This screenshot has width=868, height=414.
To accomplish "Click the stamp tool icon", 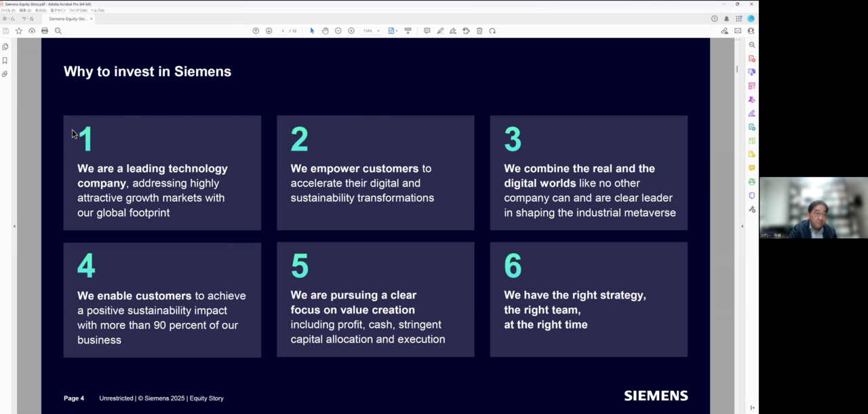I will (467, 31).
